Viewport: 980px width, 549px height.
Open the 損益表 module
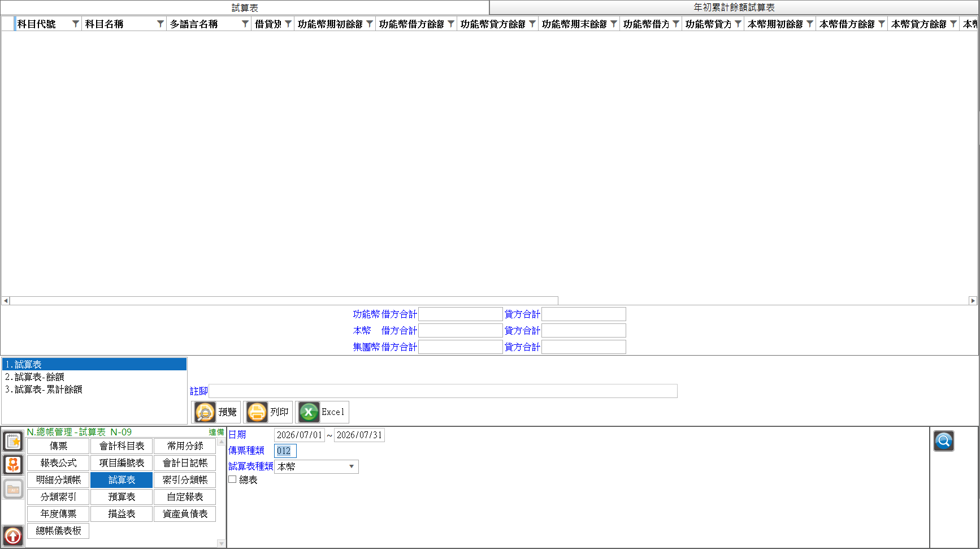point(122,514)
